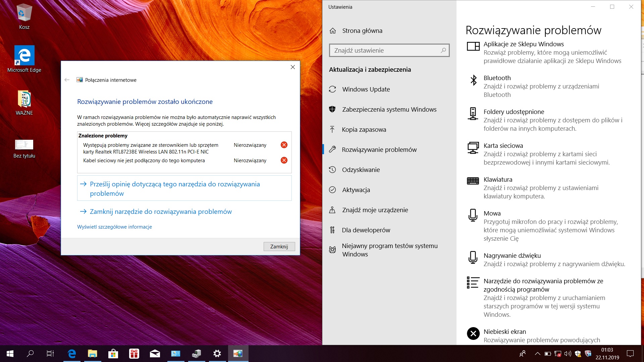Click the search magnifier in Znajdź ustawienie
This screenshot has width=644, height=362.
443,50
